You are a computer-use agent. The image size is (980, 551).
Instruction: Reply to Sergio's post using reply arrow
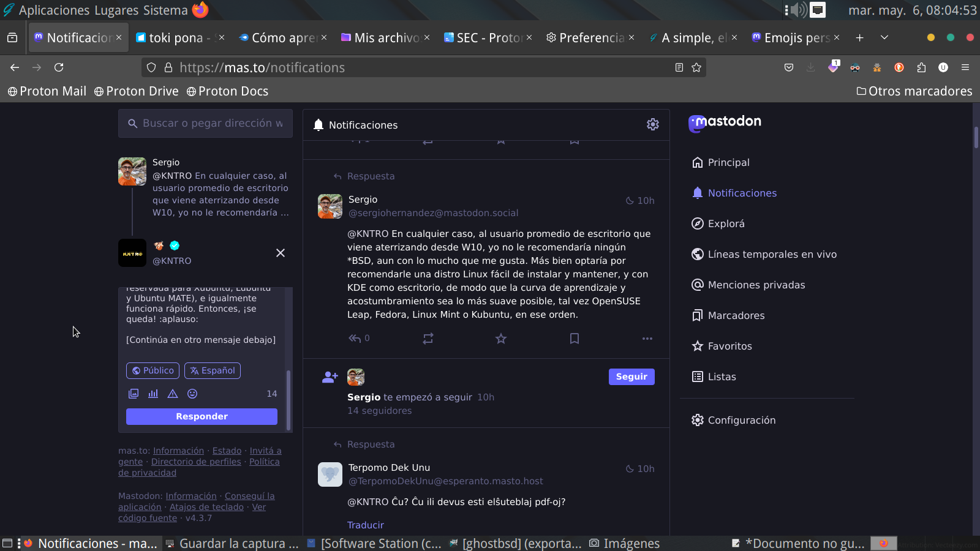point(355,339)
